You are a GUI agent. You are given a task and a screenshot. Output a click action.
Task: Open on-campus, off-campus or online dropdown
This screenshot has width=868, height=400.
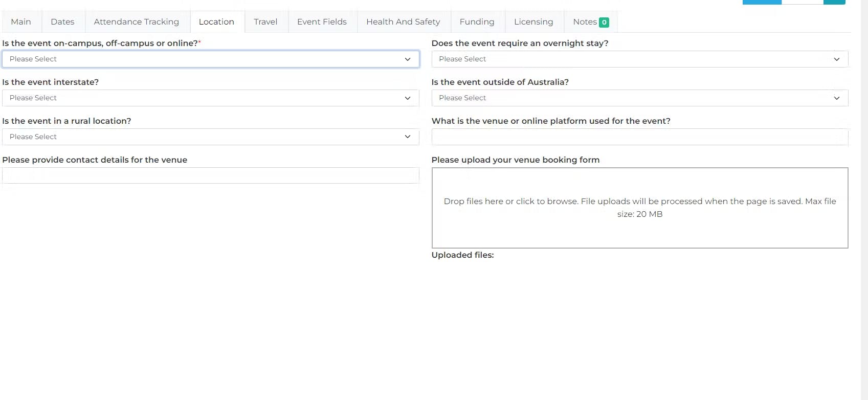tap(211, 59)
